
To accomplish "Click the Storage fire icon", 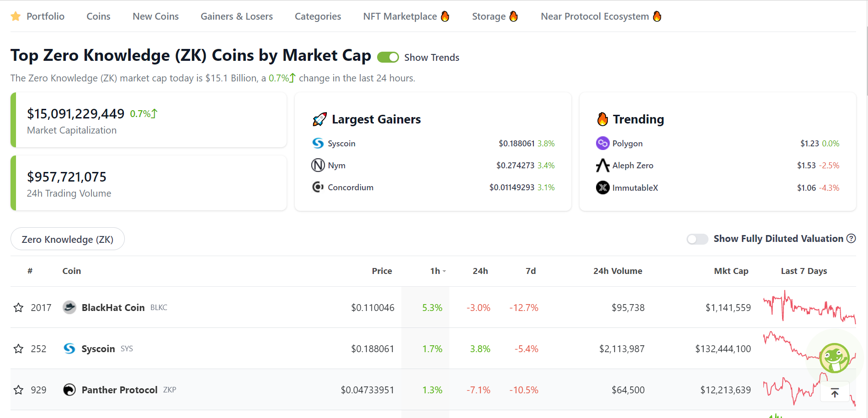I will pyautogui.click(x=514, y=16).
